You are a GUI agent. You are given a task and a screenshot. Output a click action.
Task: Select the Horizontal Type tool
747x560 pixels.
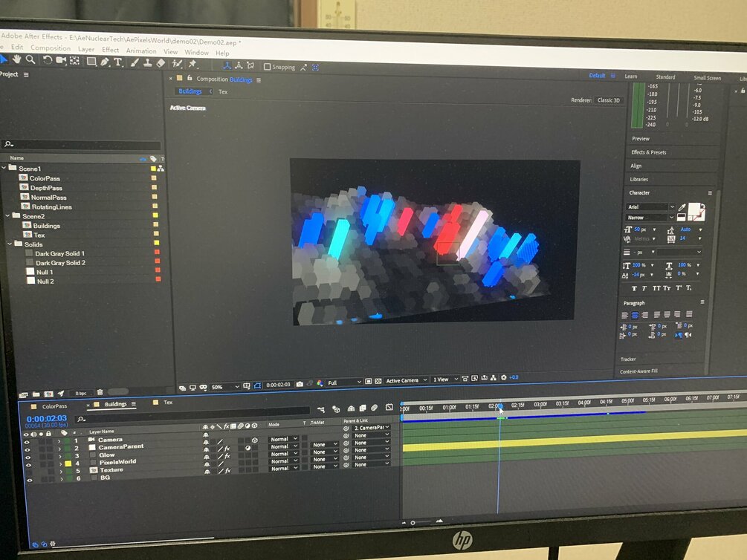[118, 62]
